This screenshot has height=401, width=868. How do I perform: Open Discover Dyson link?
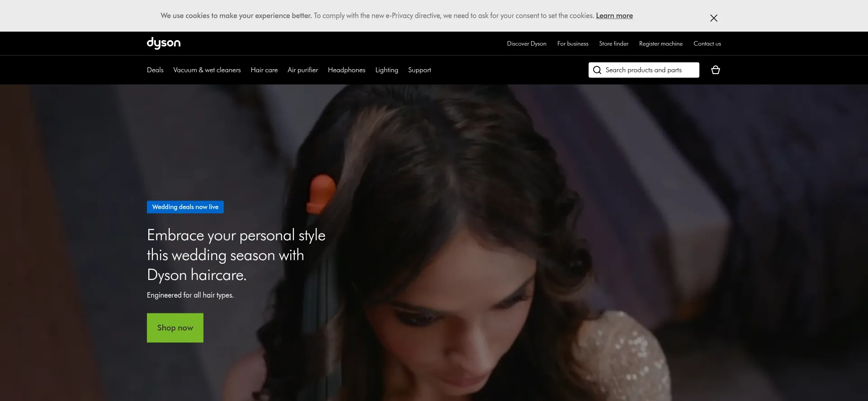coord(526,44)
